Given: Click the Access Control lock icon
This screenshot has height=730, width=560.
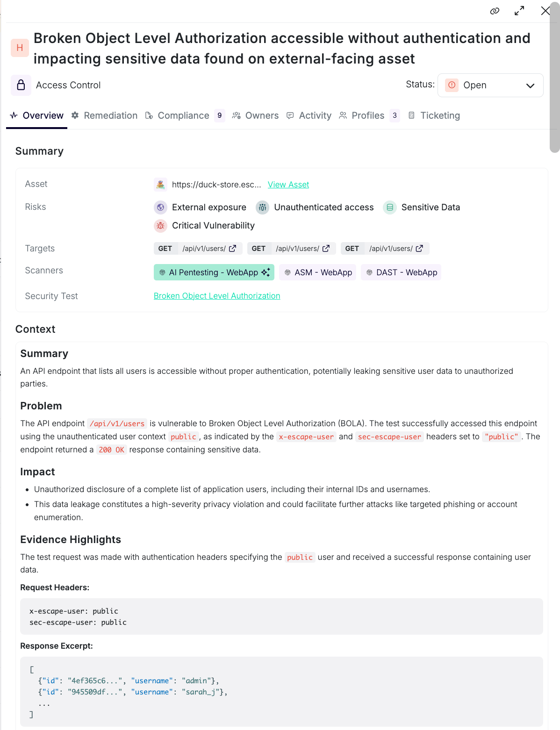Looking at the screenshot, I should tap(21, 85).
